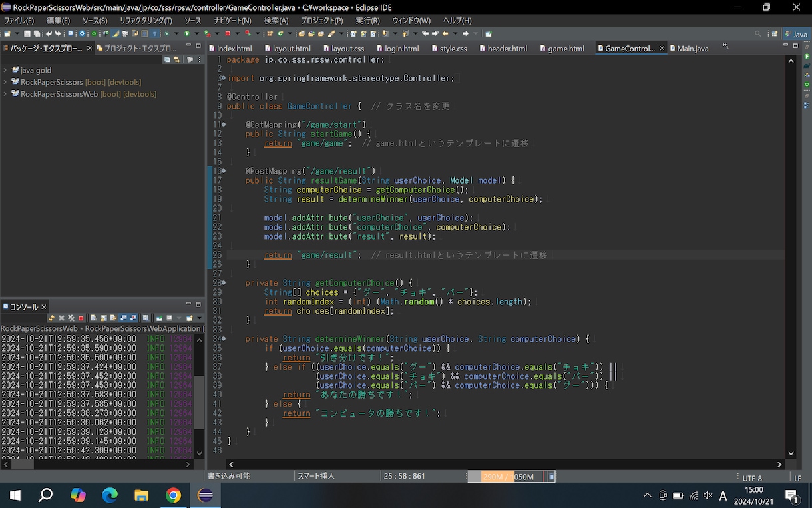Switch to the Java perspective
Viewport: 812px width, 508px height.
point(795,34)
